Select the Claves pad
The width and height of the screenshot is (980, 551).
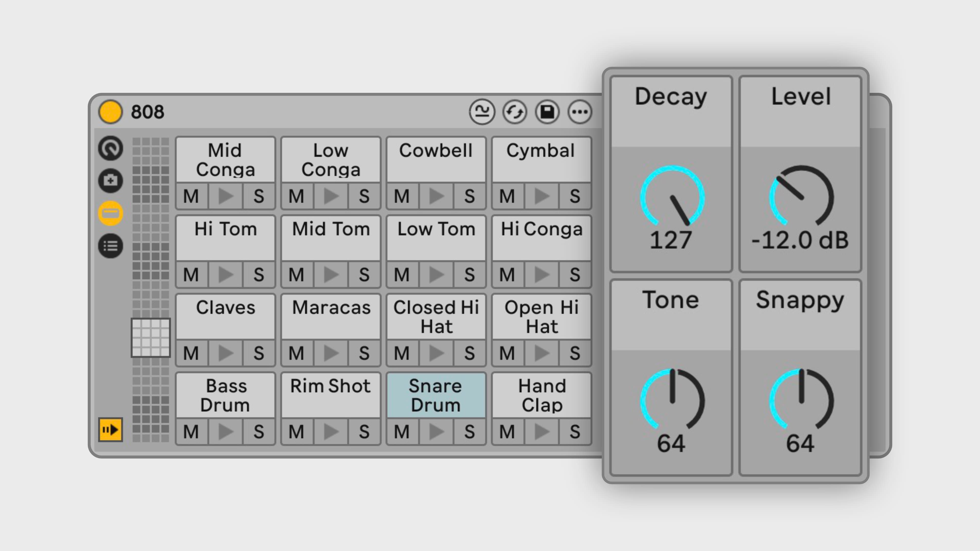click(x=225, y=317)
